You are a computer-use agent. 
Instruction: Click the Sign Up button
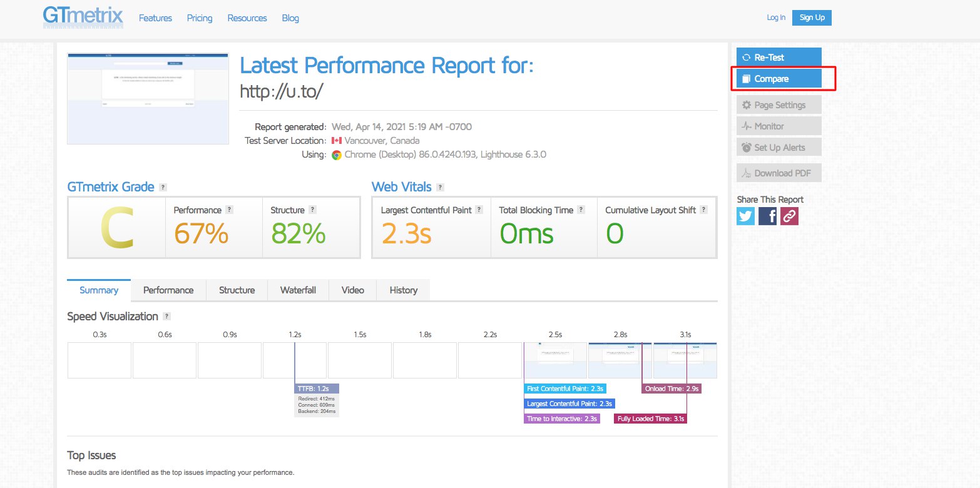[812, 18]
